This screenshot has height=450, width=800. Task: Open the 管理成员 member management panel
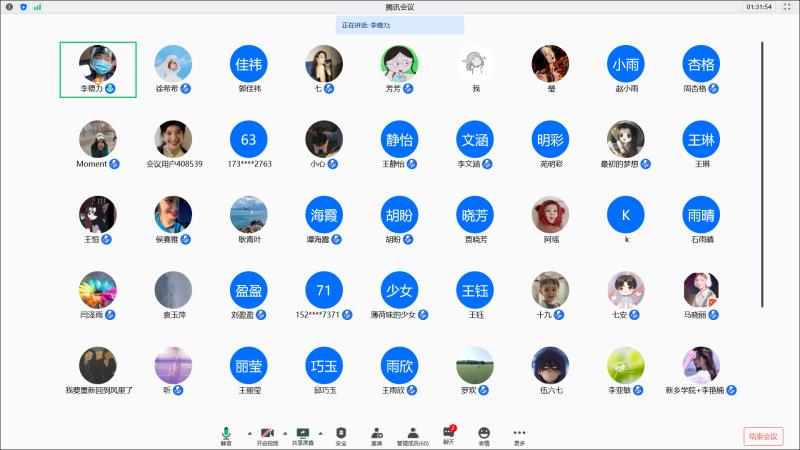pos(412,434)
